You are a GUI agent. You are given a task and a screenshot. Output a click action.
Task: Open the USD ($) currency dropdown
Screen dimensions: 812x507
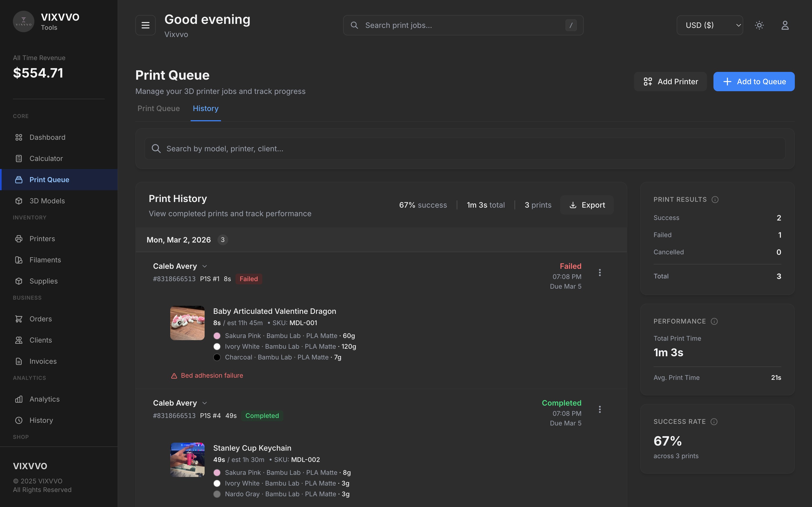pyautogui.click(x=710, y=25)
